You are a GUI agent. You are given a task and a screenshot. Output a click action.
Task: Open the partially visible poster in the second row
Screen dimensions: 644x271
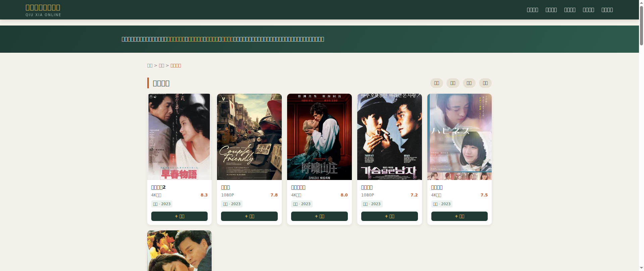pyautogui.click(x=179, y=251)
